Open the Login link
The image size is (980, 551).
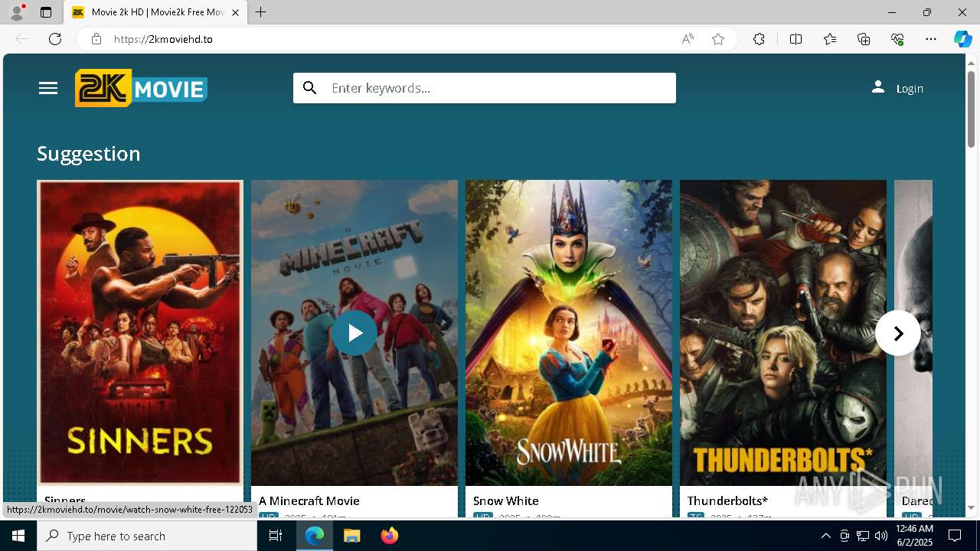[x=910, y=89]
